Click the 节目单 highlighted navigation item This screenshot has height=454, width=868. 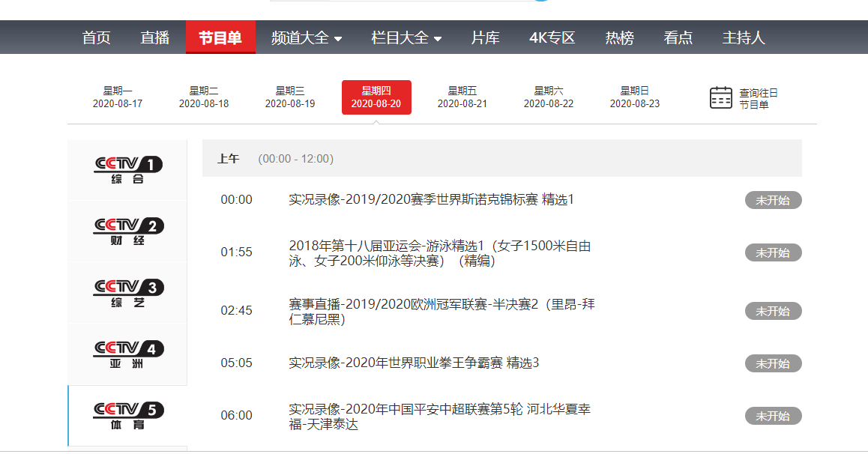click(220, 37)
